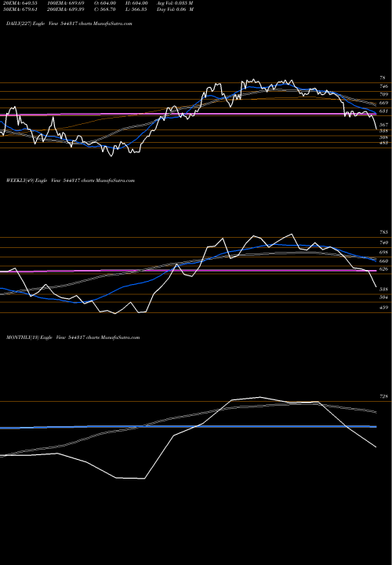Click the WEEKLY(49) chart title
The width and height of the screenshot is (392, 565).
(x=71, y=180)
